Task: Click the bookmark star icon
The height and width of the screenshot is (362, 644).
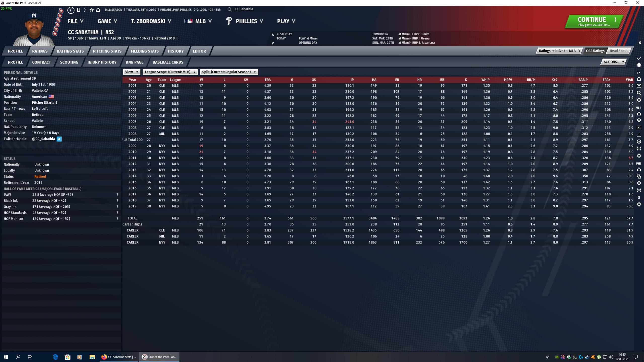Action: coord(92,10)
